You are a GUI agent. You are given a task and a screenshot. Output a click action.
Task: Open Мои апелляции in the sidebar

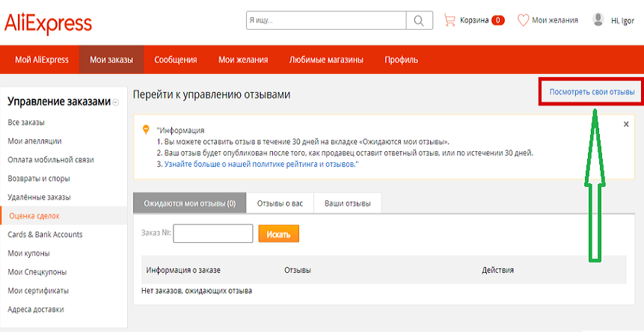(x=34, y=141)
